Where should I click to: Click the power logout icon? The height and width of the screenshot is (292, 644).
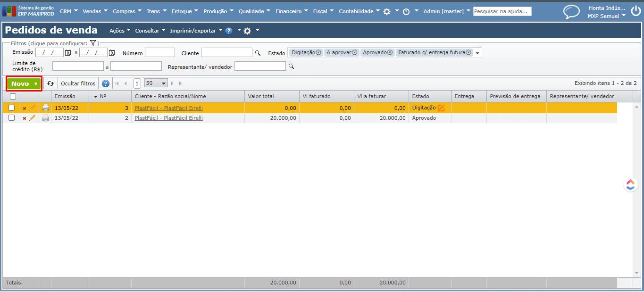636,10
